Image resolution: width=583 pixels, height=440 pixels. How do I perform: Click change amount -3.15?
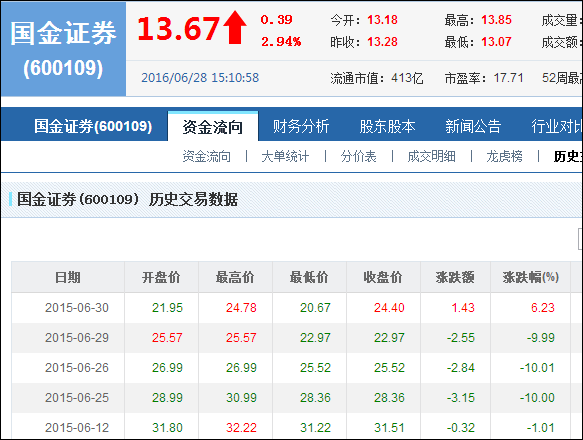pyautogui.click(x=461, y=398)
